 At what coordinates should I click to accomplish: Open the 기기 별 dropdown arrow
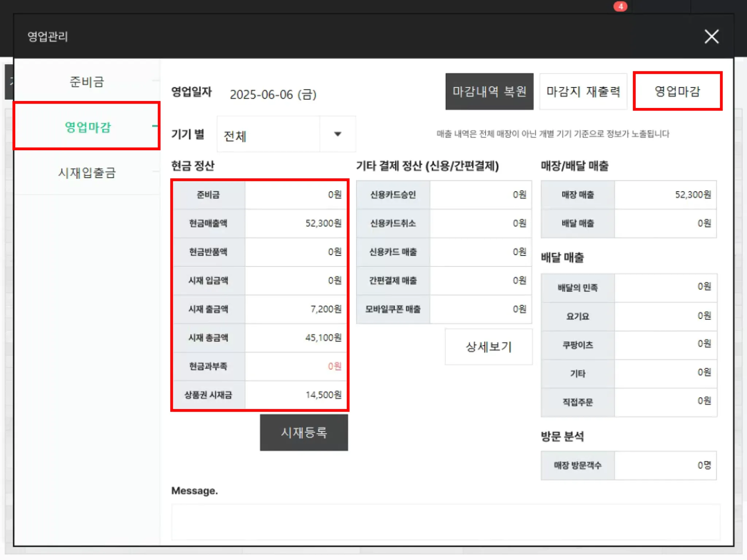[x=338, y=134]
